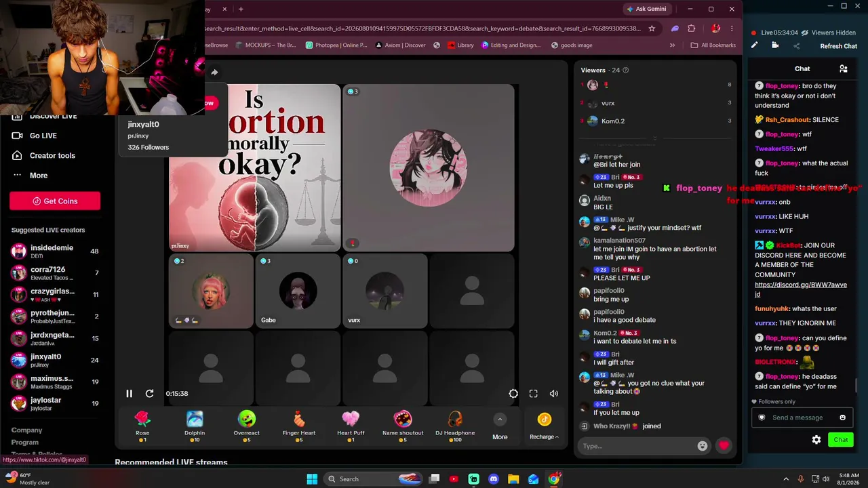Click Go LIVE in the sidebar
The height and width of the screenshot is (488, 868).
click(x=43, y=136)
